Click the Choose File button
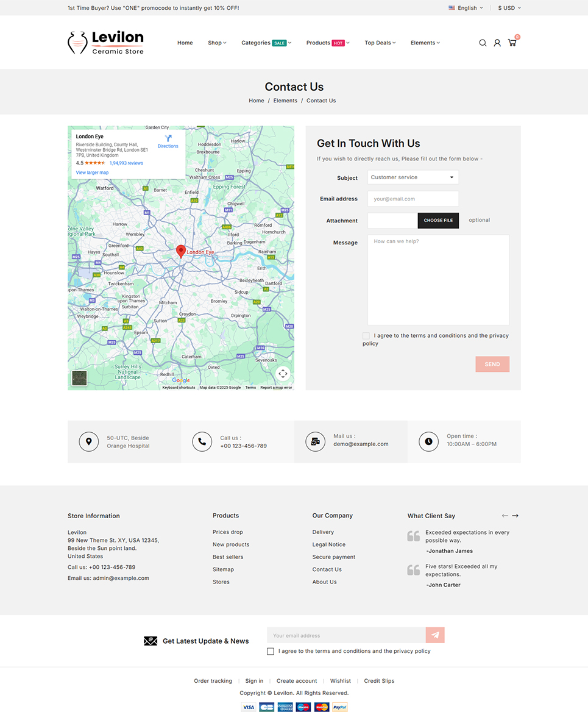This screenshot has width=588, height=723. [438, 221]
